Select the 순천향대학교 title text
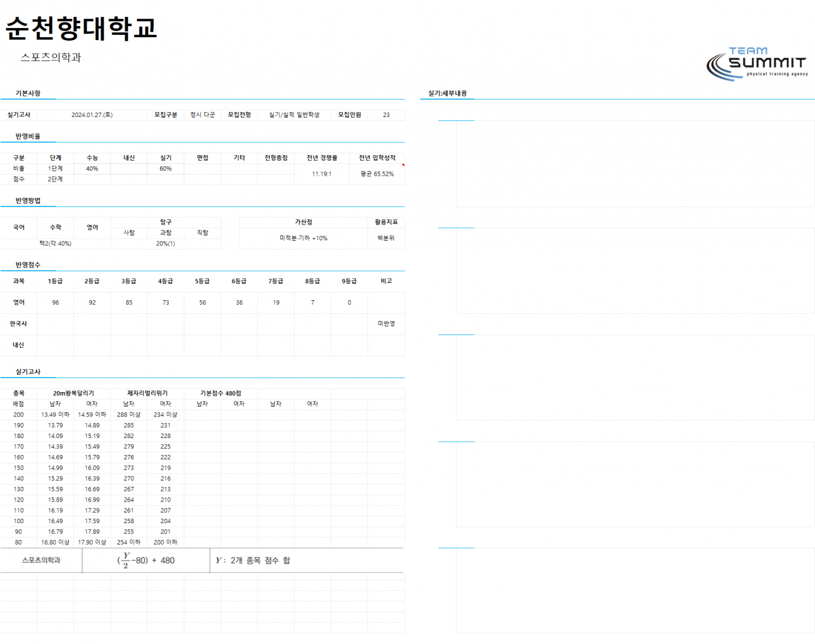The width and height of the screenshot is (815, 644). [x=81, y=28]
